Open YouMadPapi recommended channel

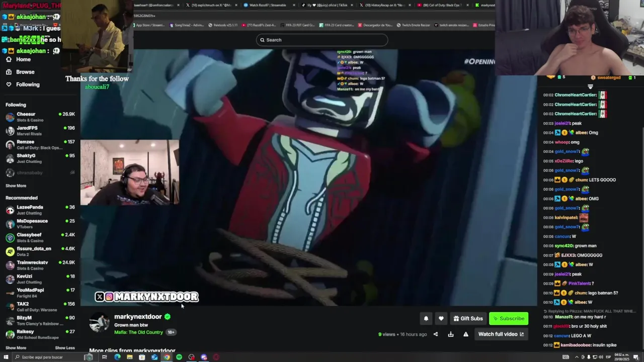click(x=40, y=293)
